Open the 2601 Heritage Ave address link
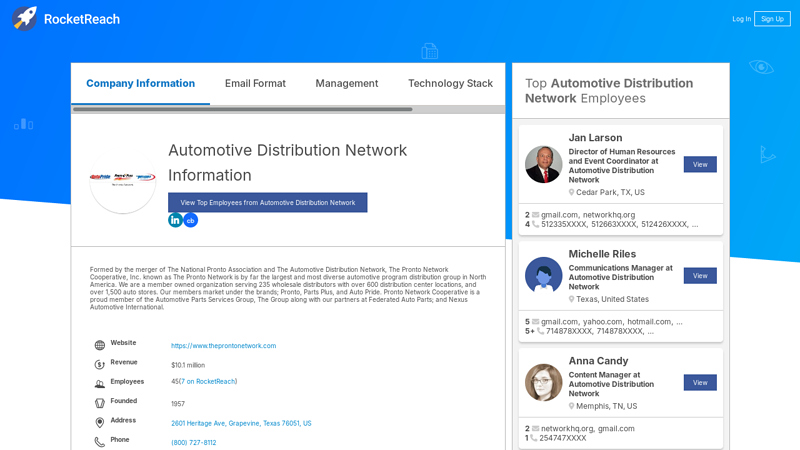800x450 pixels. pyautogui.click(x=241, y=423)
